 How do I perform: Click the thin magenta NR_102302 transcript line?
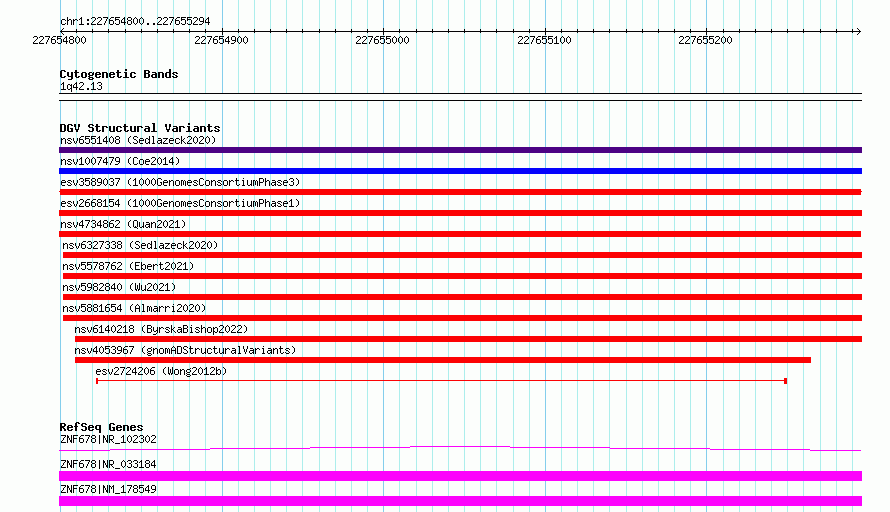[x=460, y=448]
